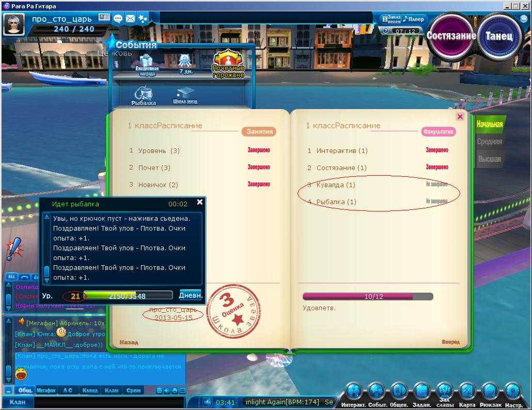Switch to the Клан chat tab
This screenshot has height=410, width=532.
click(111, 390)
